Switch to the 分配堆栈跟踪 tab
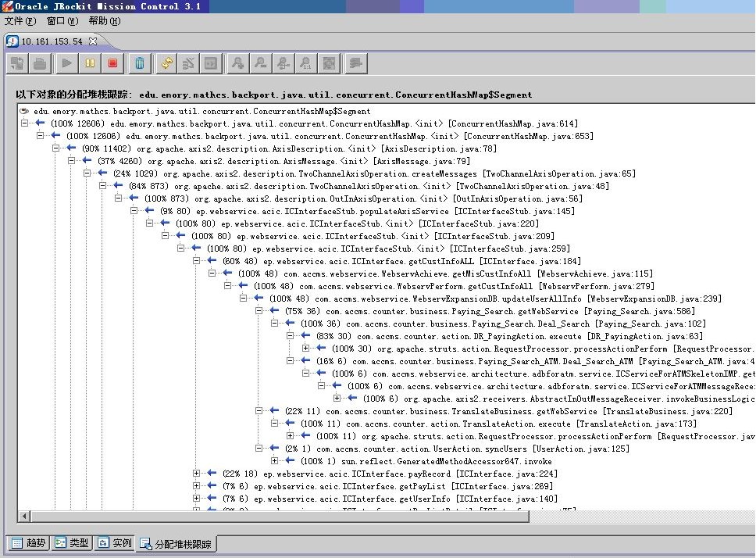The height and width of the screenshot is (558, 756). click(x=176, y=544)
